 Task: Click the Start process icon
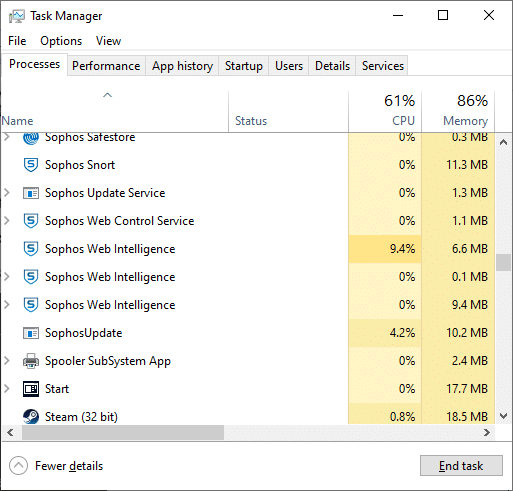[x=31, y=389]
